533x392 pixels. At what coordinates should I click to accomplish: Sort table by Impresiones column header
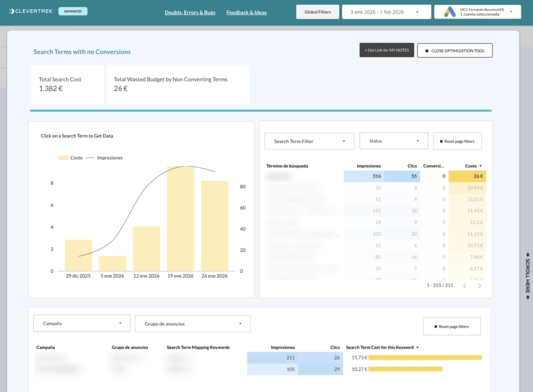369,166
